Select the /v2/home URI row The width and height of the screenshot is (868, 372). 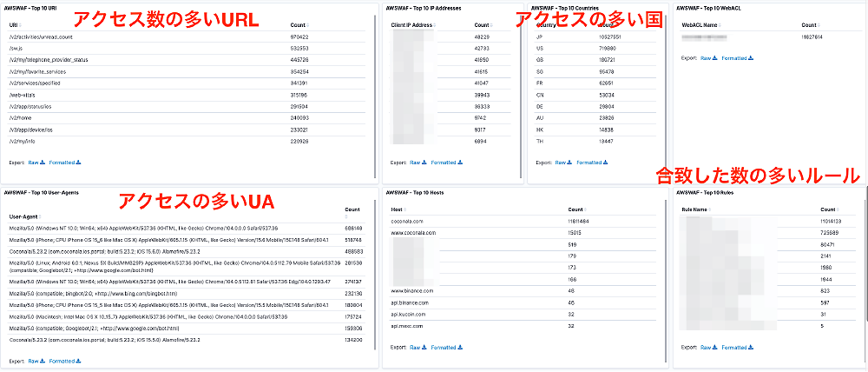(187, 118)
